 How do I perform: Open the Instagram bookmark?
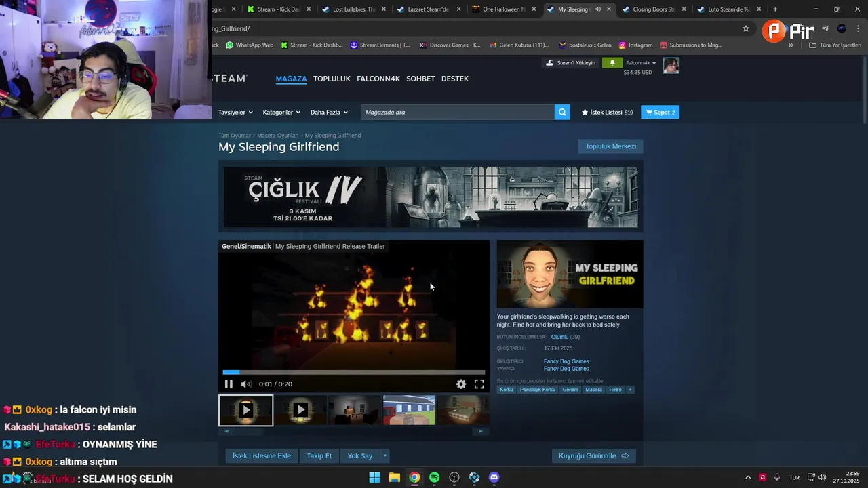tap(635, 45)
